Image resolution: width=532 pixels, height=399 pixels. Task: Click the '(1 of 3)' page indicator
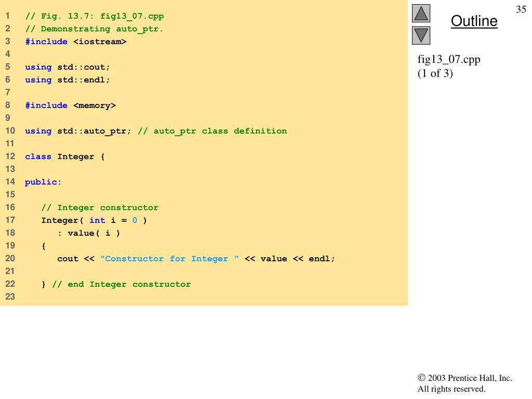[x=435, y=73]
